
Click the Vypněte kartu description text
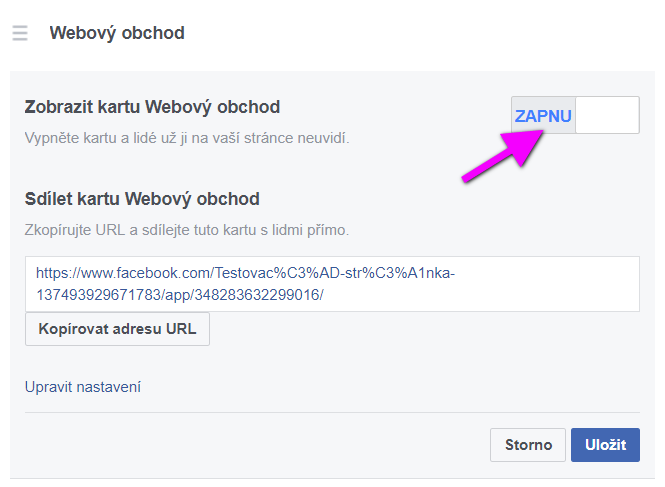pyautogui.click(x=187, y=138)
